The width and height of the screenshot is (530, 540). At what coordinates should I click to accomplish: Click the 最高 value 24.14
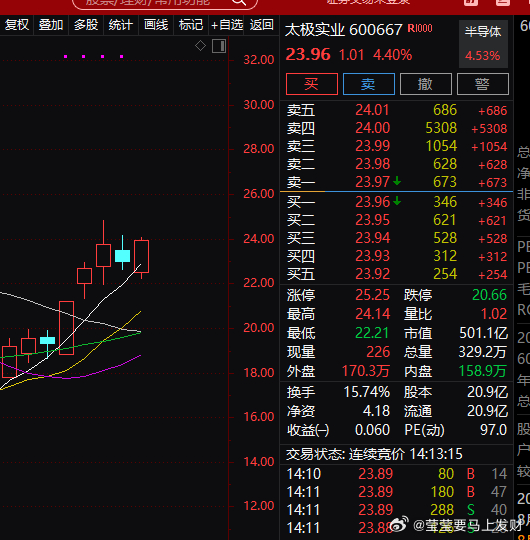point(372,314)
